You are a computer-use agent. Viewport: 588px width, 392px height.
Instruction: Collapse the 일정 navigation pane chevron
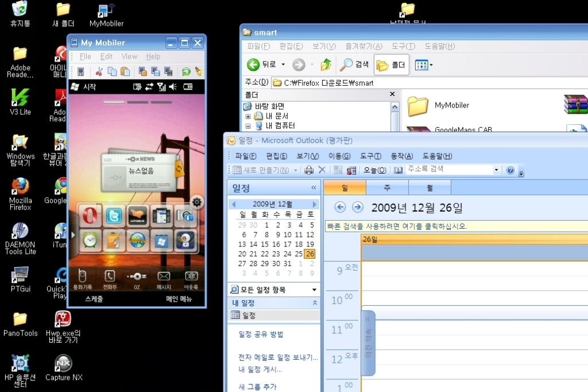coord(314,188)
